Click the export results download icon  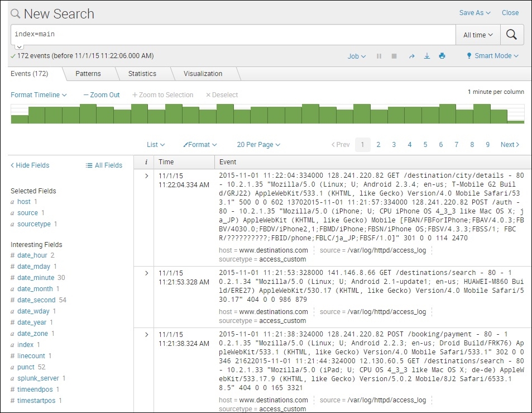pyautogui.click(x=427, y=56)
